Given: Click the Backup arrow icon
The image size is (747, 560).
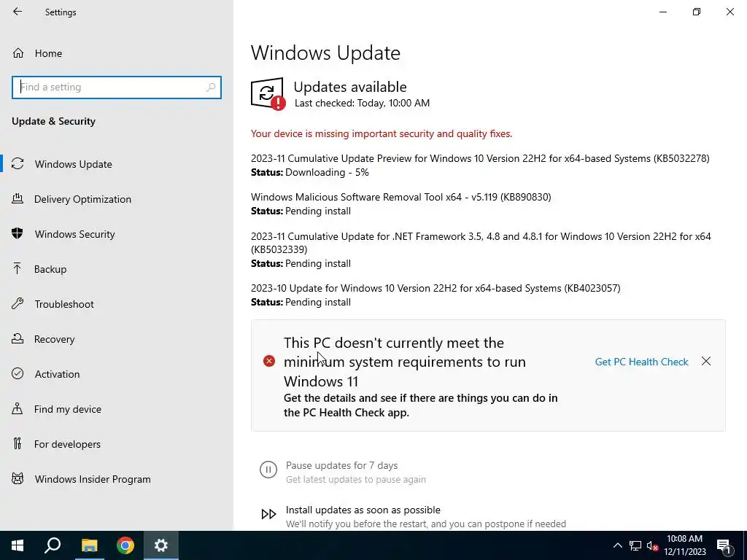Looking at the screenshot, I should coord(18,269).
